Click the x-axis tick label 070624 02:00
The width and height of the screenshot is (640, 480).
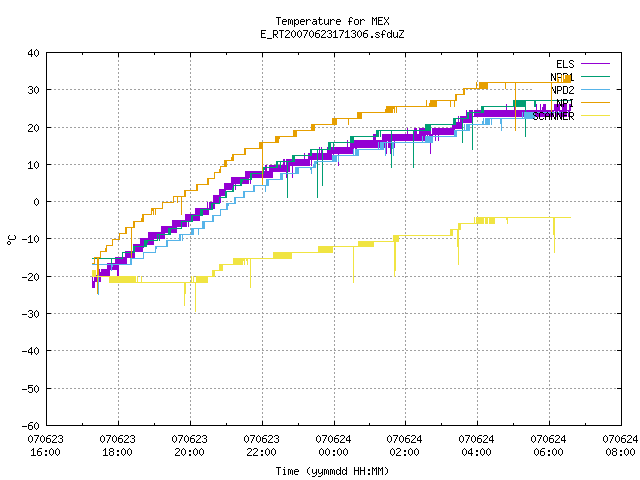tap(404, 446)
